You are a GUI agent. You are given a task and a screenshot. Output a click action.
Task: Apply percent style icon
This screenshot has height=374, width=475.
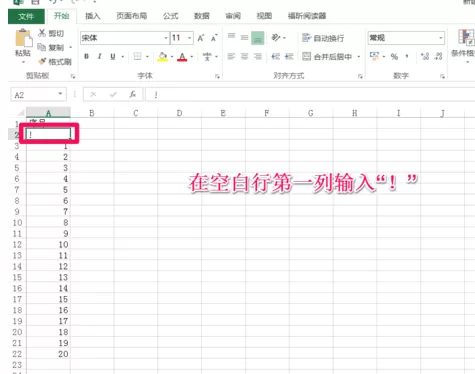pos(394,57)
